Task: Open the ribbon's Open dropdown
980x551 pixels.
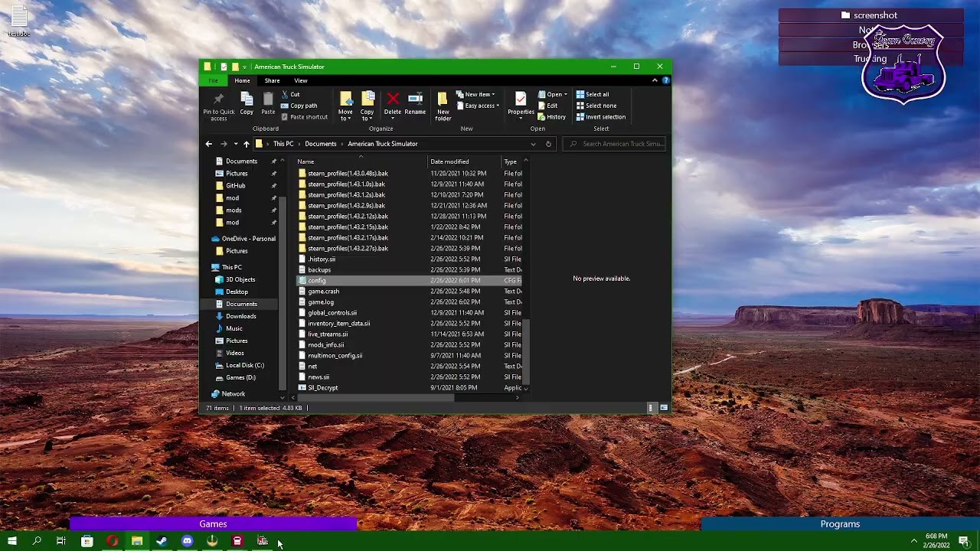Action: point(552,94)
